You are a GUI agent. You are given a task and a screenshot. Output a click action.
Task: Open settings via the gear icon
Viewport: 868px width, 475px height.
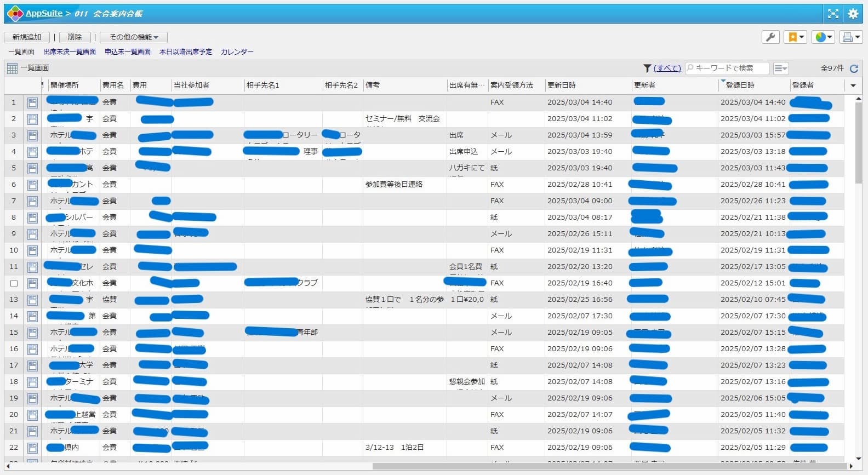tap(853, 14)
